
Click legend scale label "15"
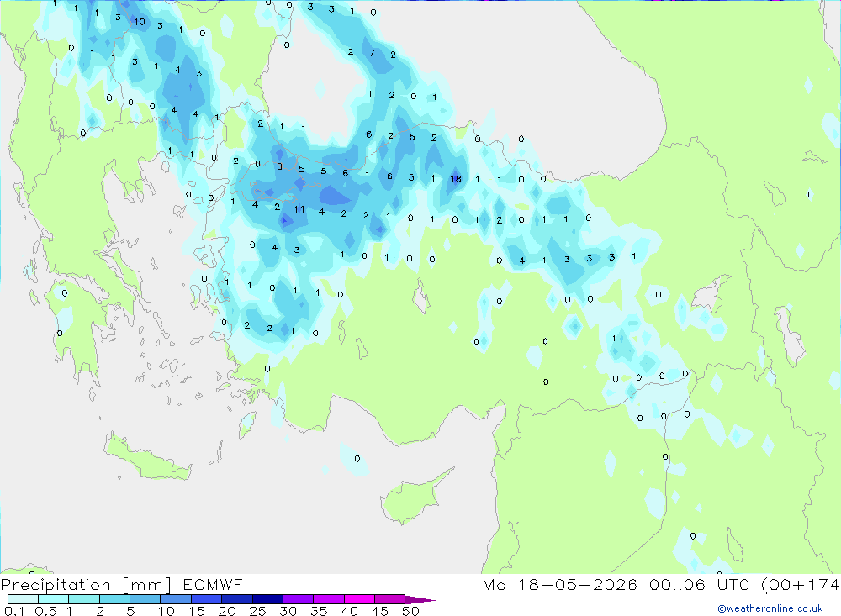(x=197, y=611)
